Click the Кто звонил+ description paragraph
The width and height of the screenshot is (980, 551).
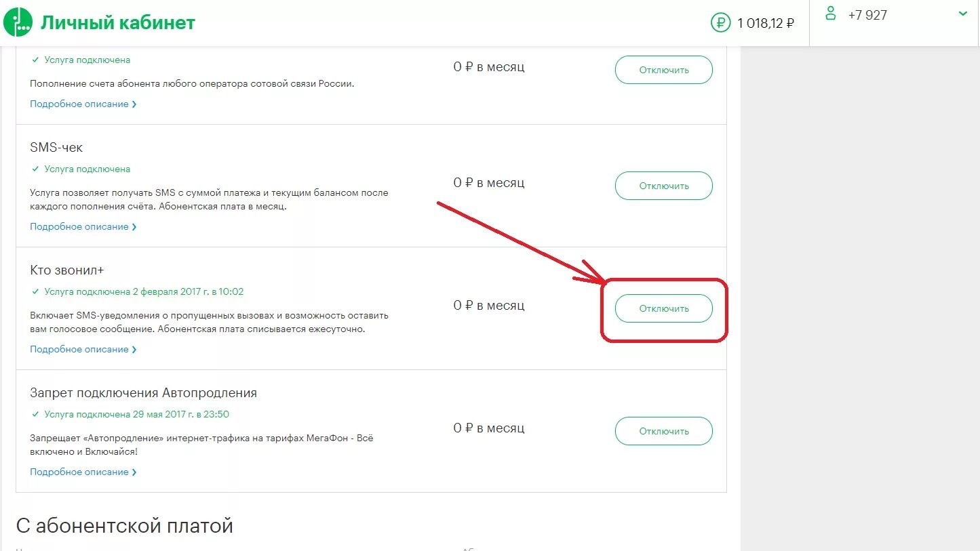[209, 322]
